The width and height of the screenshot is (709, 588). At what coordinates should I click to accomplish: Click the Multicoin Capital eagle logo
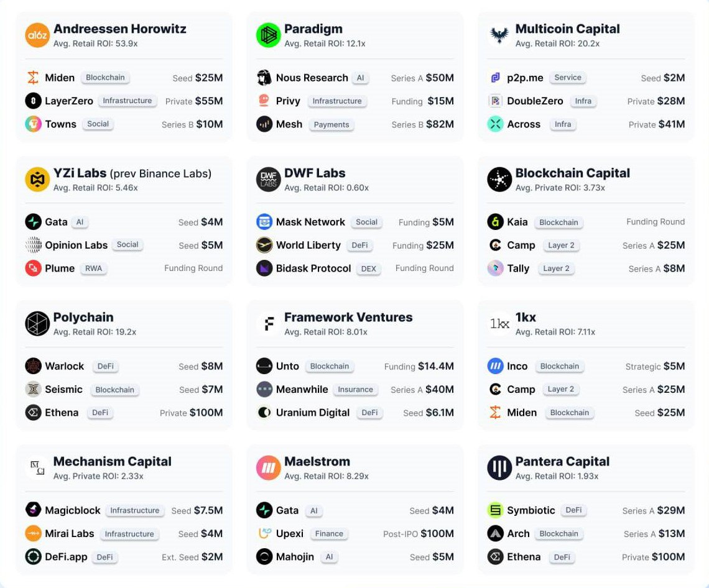point(499,35)
